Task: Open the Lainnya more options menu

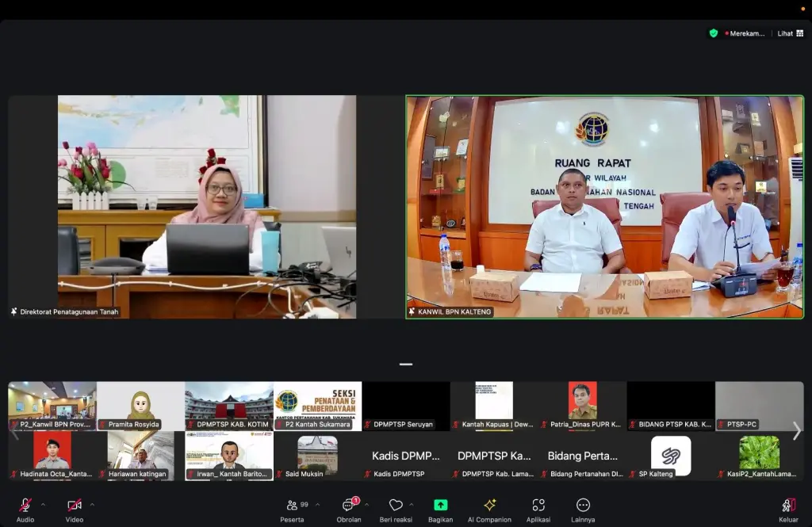Action: pyautogui.click(x=583, y=509)
